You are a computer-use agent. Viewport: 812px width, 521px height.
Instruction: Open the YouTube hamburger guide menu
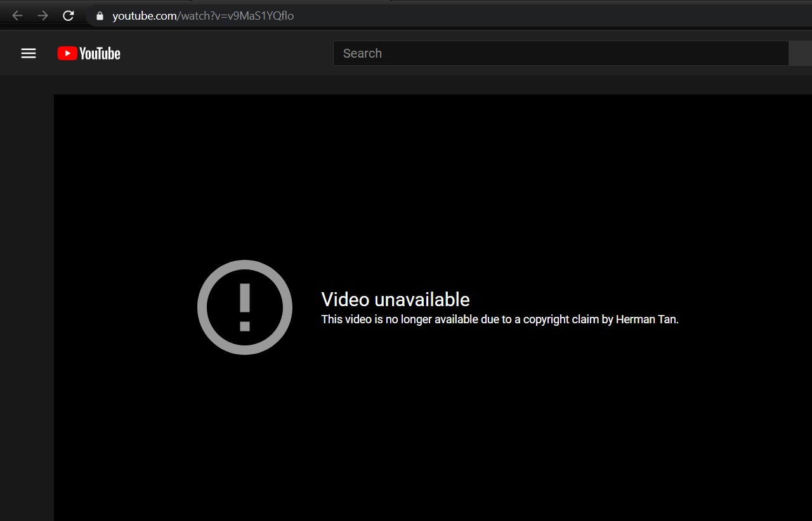29,53
